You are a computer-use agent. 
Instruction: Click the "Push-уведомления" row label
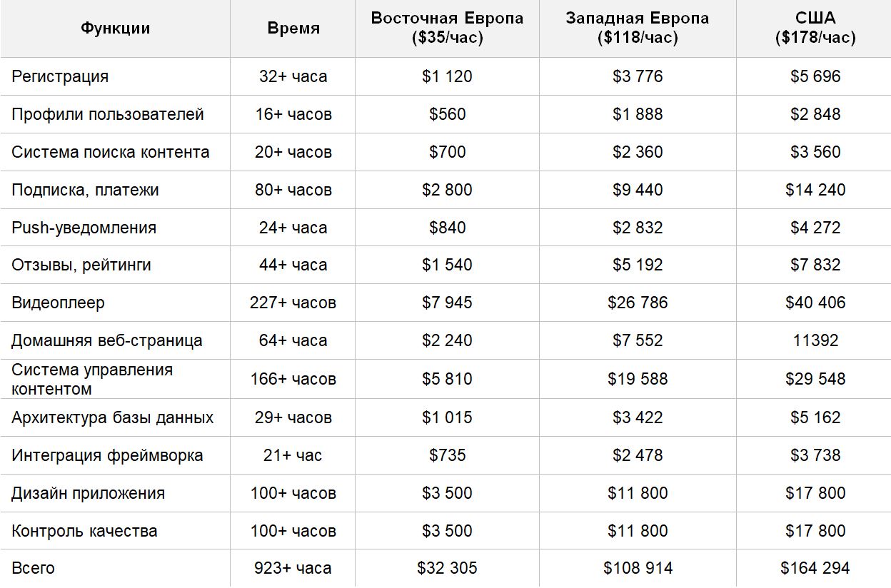84,228
